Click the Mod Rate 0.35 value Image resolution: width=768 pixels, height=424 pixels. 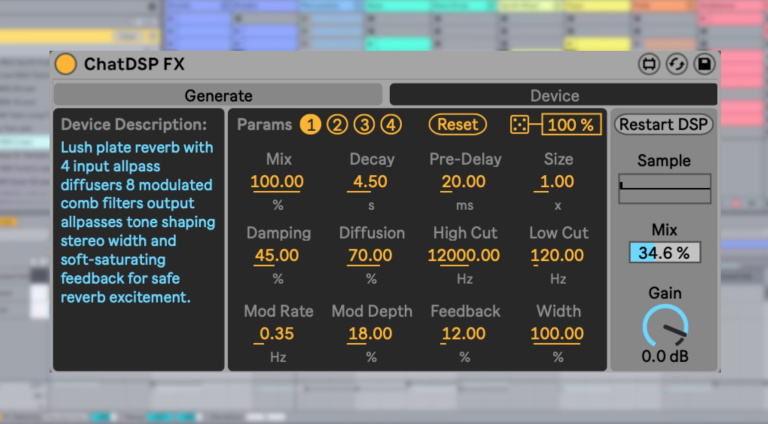pyautogui.click(x=279, y=333)
